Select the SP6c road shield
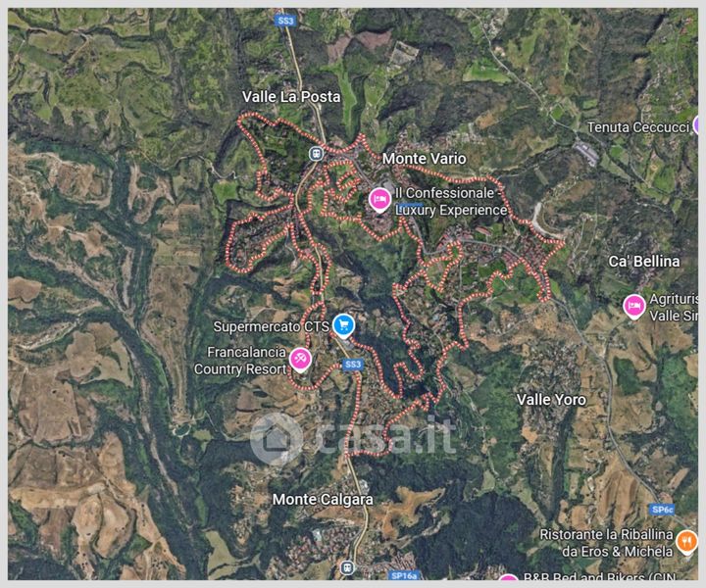 click(x=663, y=510)
